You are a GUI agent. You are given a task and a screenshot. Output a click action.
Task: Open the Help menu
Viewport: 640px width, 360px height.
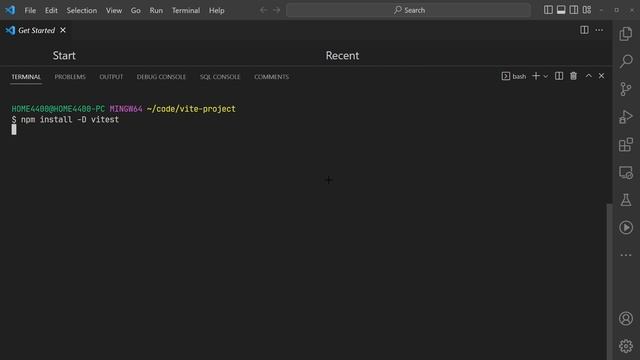(x=217, y=10)
